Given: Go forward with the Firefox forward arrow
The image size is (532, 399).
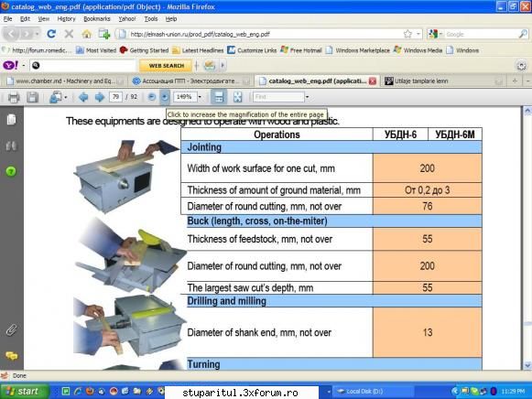Looking at the screenshot, I should pos(26,34).
